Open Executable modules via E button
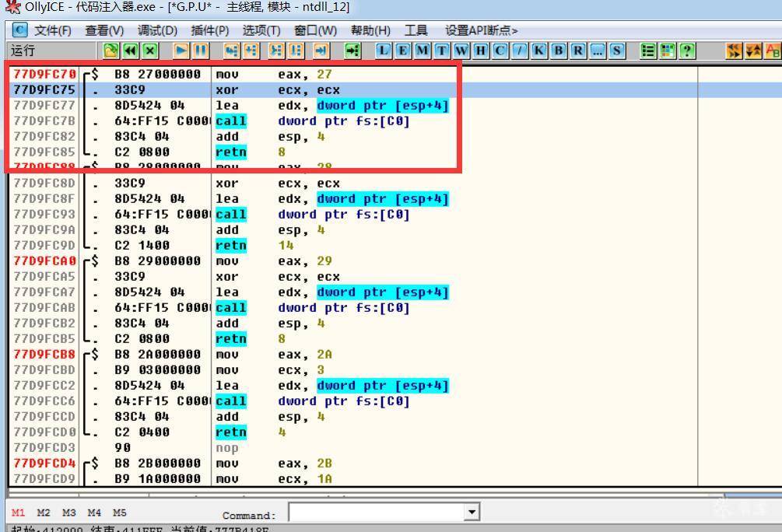This screenshot has height=532, width=782. click(402, 51)
